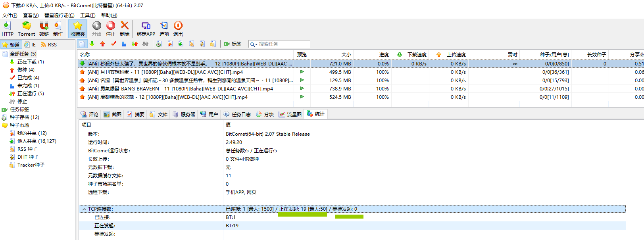
Task: Click the my shares orange arrow document icon
Action: tap(170, 44)
